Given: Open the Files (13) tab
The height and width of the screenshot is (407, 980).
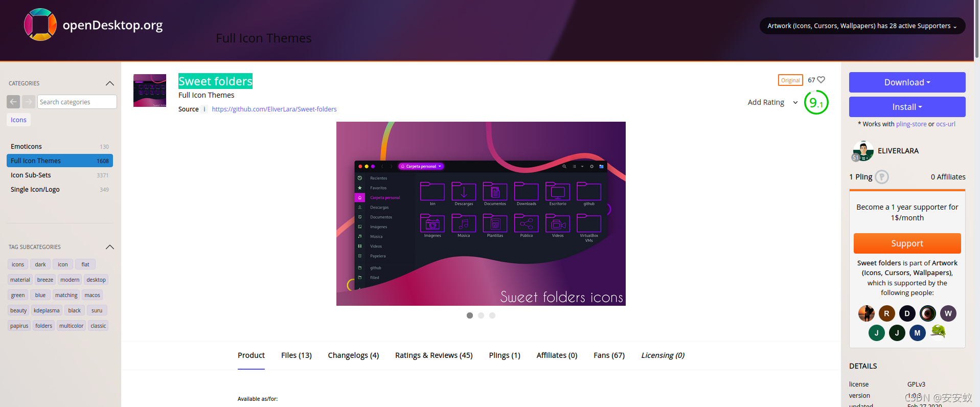Looking at the screenshot, I should (297, 355).
